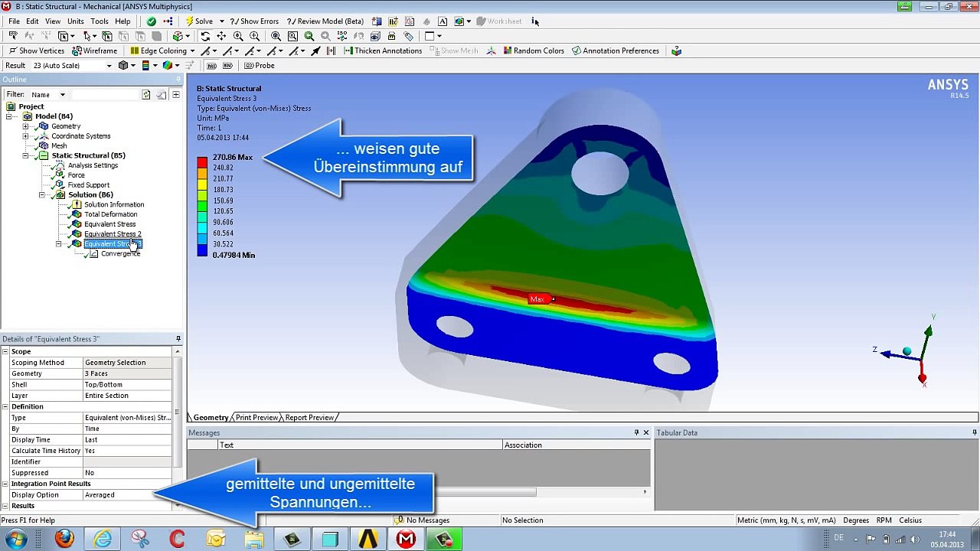The image size is (980, 551).
Task: Expand the Geometry tree node
Action: click(25, 126)
